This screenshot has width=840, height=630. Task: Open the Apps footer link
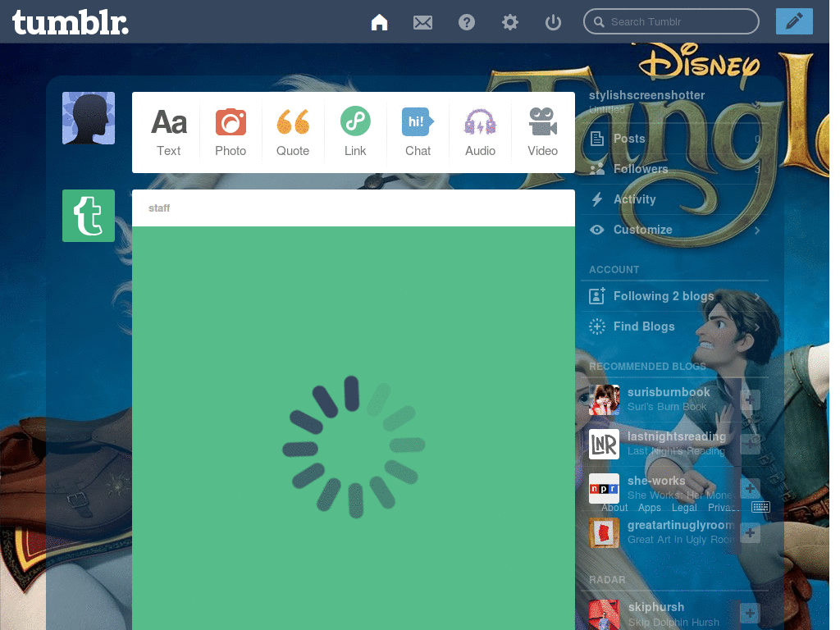[650, 508]
